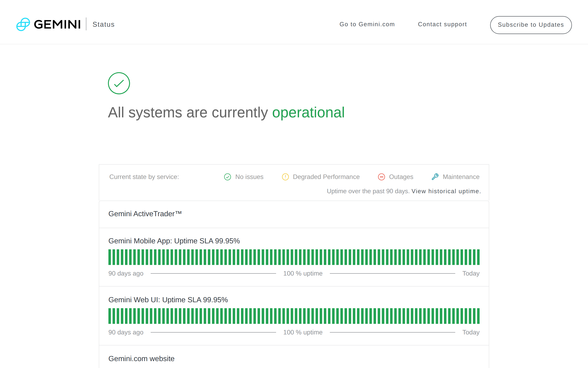Image resolution: width=588 pixels, height=368 pixels.
Task: Click Gemini.com website service title
Action: coord(141,359)
